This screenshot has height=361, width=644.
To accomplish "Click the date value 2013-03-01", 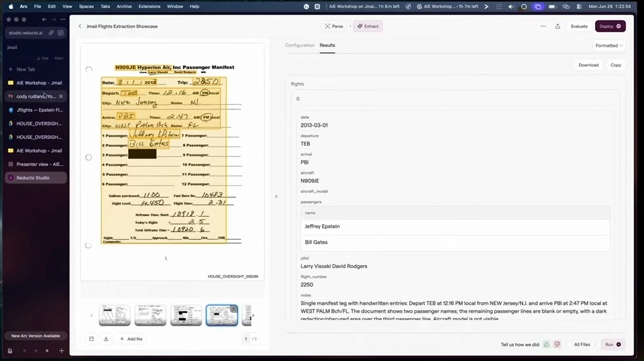I will (314, 125).
